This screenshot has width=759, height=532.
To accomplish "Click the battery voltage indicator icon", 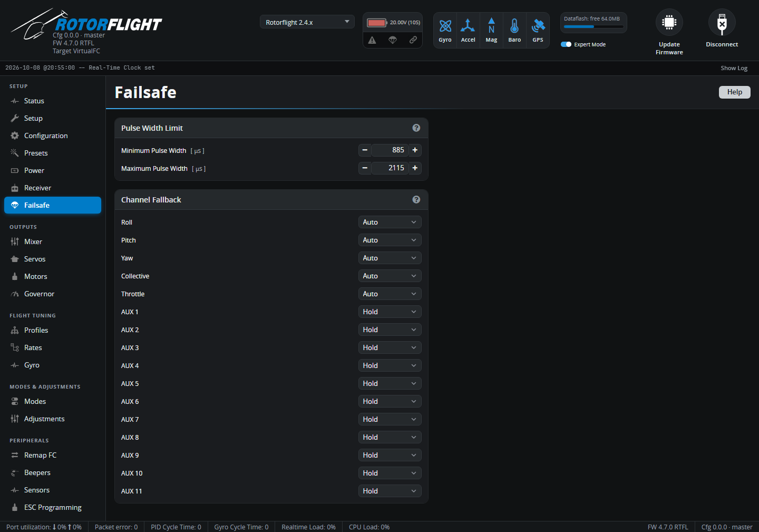I will click(x=377, y=23).
